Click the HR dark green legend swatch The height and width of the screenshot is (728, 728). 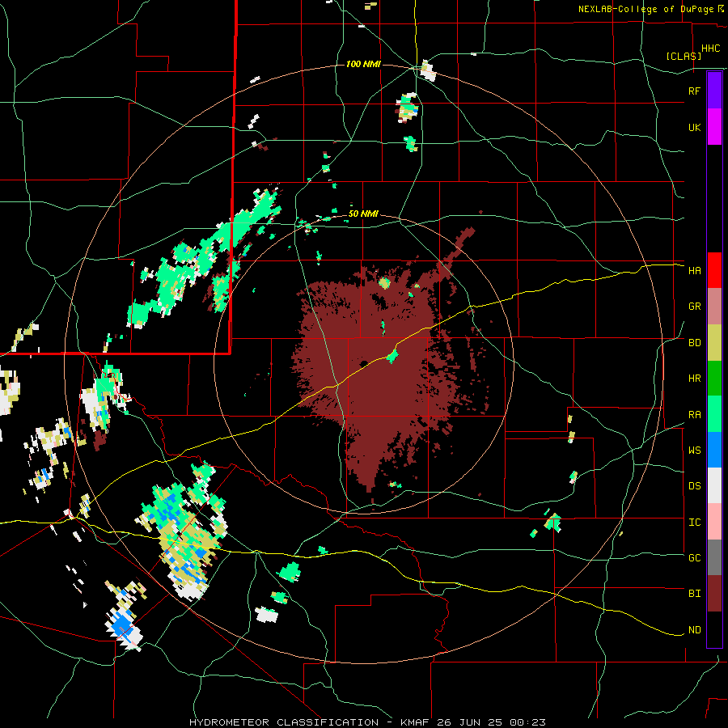[x=714, y=379]
